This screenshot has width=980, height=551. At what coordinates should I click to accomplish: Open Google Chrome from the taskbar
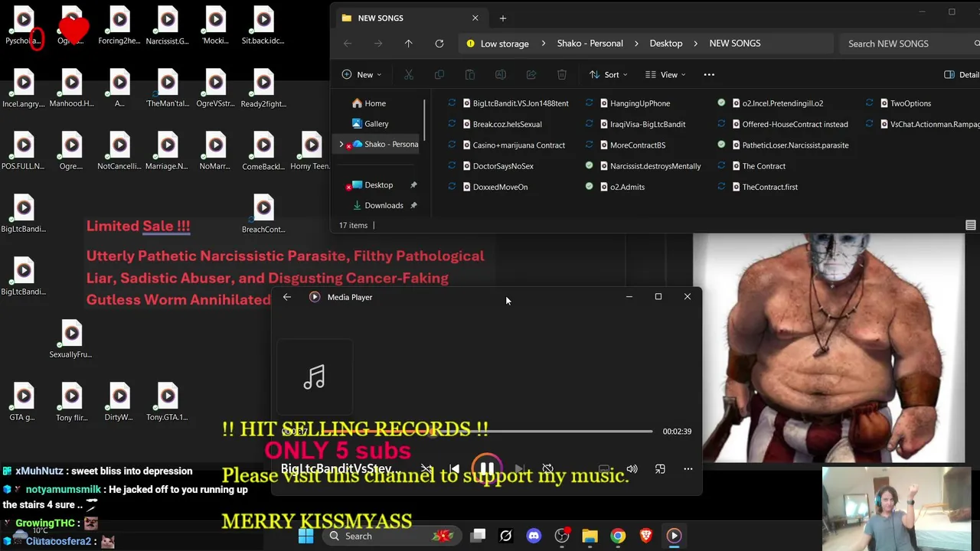[x=618, y=536]
